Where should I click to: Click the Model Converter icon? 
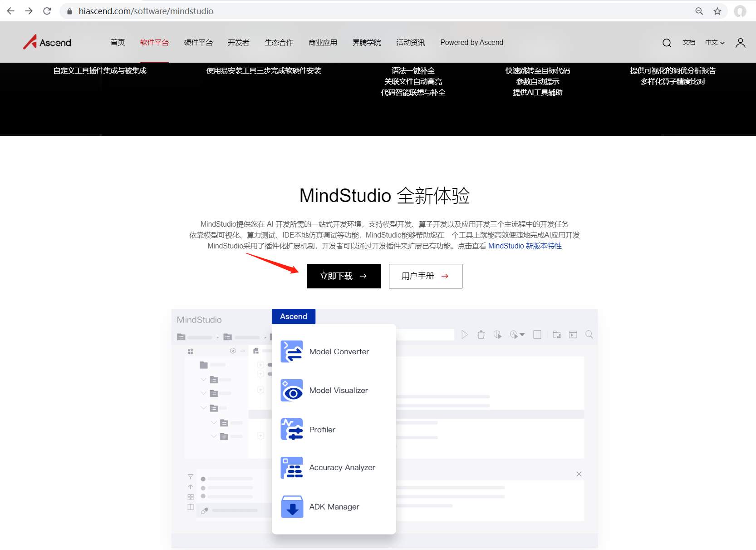292,352
